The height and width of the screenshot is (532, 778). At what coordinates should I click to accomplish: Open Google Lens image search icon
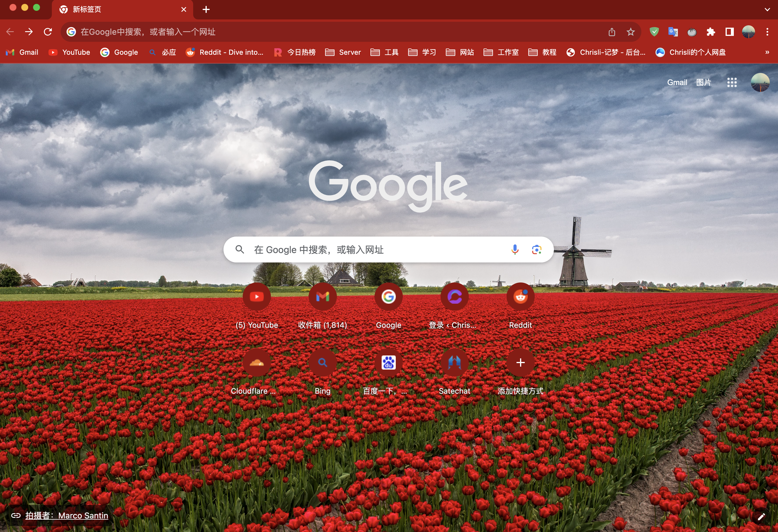point(536,250)
